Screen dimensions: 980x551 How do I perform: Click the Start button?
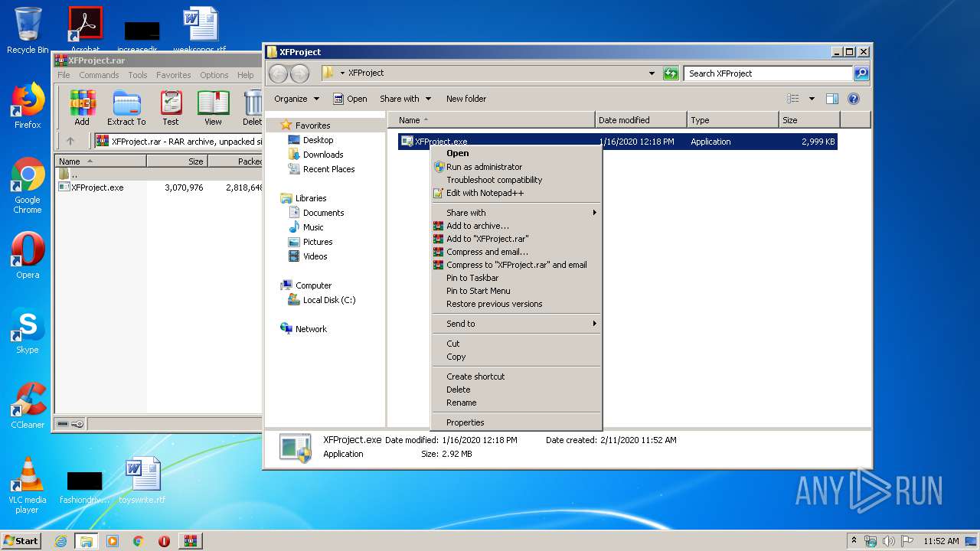[21, 541]
